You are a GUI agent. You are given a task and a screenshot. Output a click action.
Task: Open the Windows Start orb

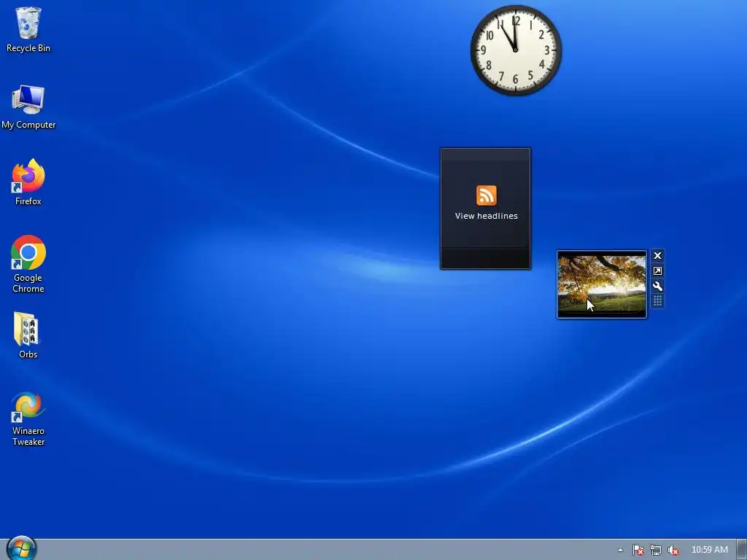tap(21, 548)
